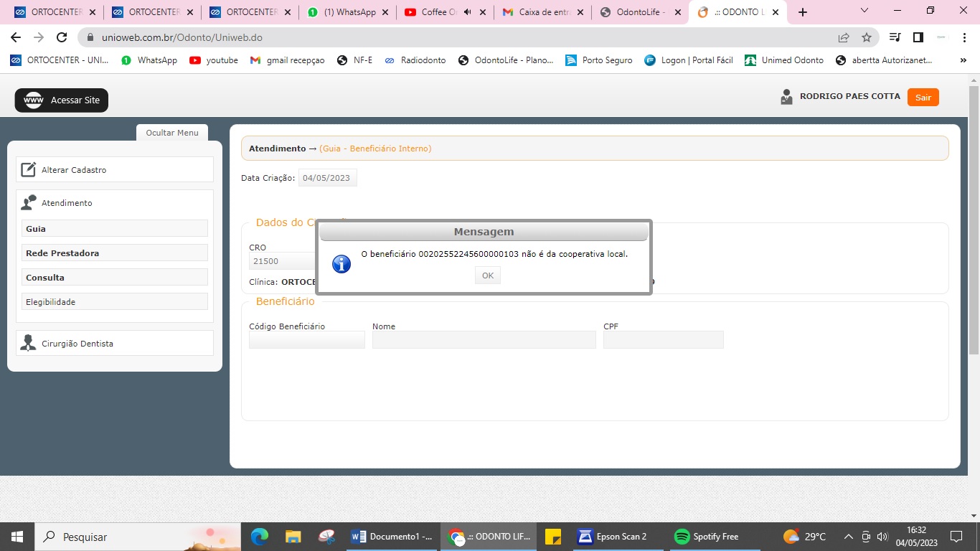The height and width of the screenshot is (551, 980).
Task: Open the tab search dropdown chevron
Action: point(864,11)
